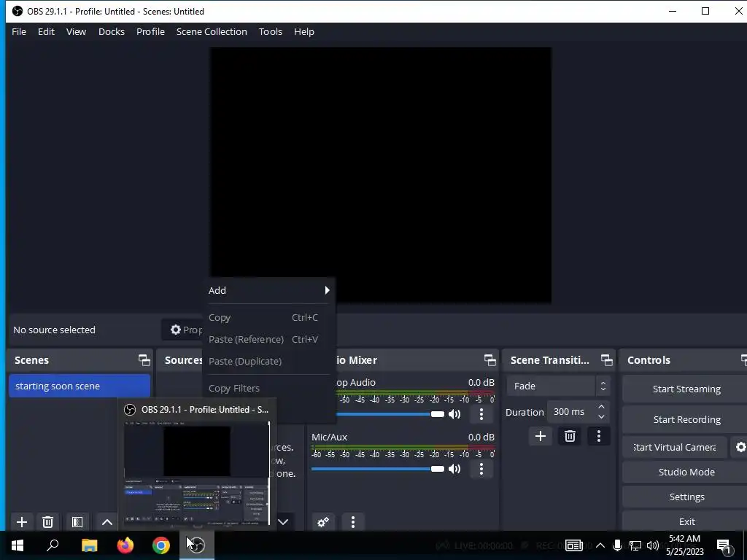
Task: Move scene up with arrow icon
Action: [x=107, y=522]
